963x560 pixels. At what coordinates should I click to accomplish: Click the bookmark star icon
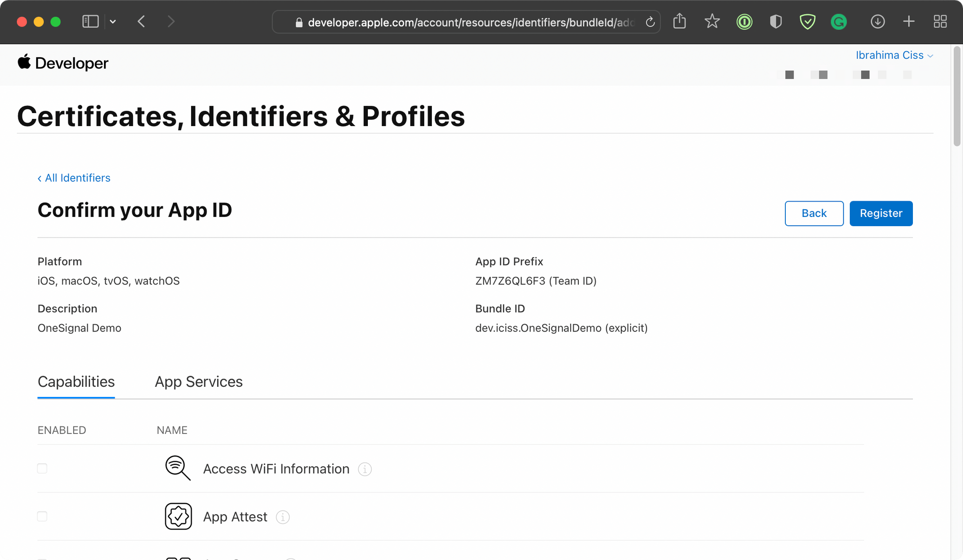(712, 22)
